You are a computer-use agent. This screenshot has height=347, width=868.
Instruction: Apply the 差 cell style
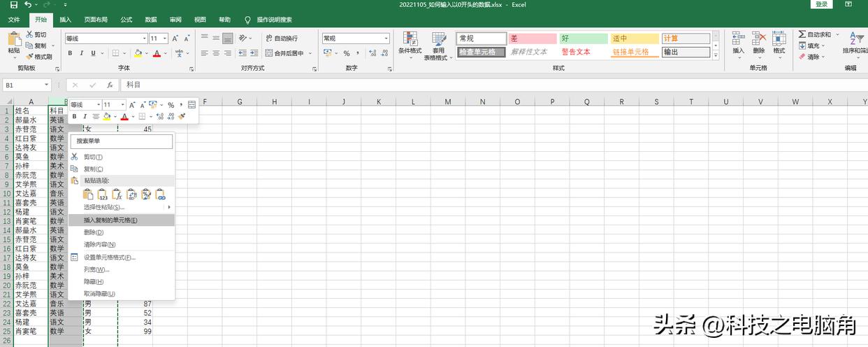coord(533,38)
